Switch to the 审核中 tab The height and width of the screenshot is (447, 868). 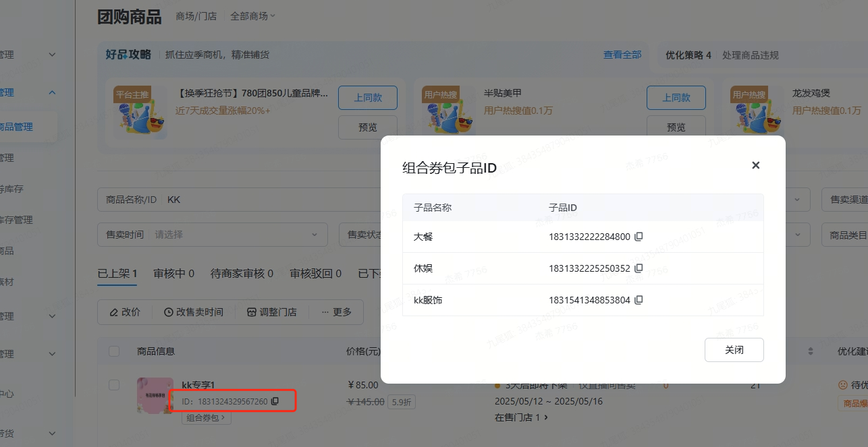click(173, 273)
